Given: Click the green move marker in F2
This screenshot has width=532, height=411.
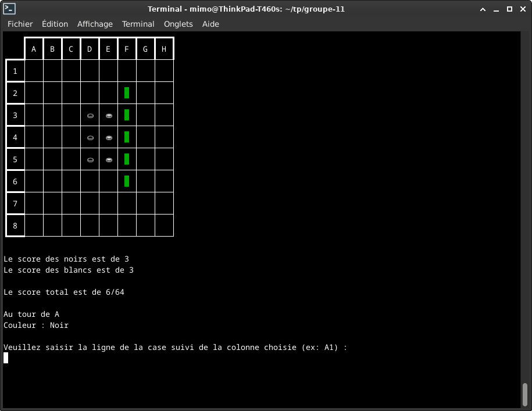Looking at the screenshot, I should (127, 93).
